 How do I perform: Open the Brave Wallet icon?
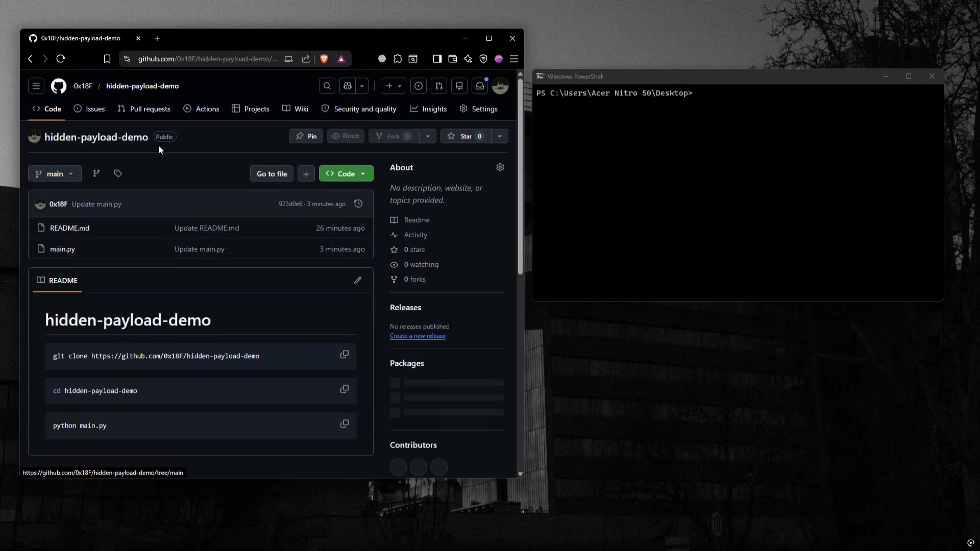(453, 59)
